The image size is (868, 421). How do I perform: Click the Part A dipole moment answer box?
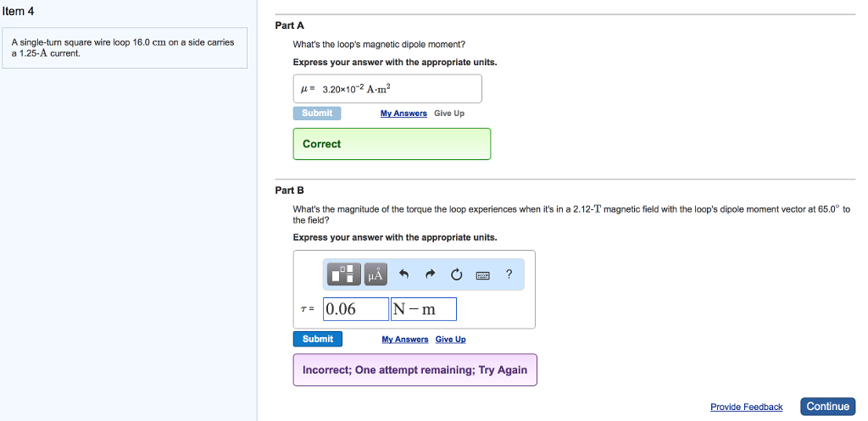[x=387, y=88]
